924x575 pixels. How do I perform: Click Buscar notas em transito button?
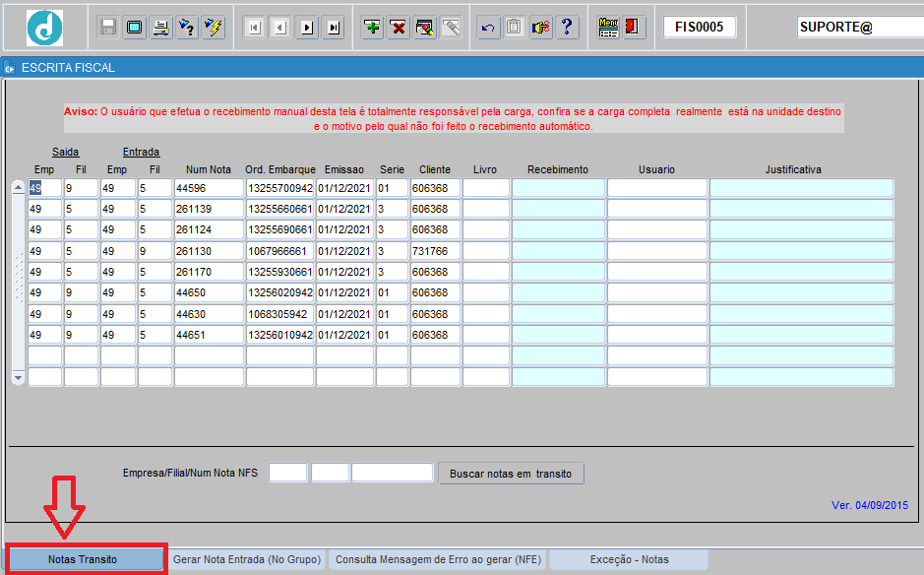coord(511,474)
